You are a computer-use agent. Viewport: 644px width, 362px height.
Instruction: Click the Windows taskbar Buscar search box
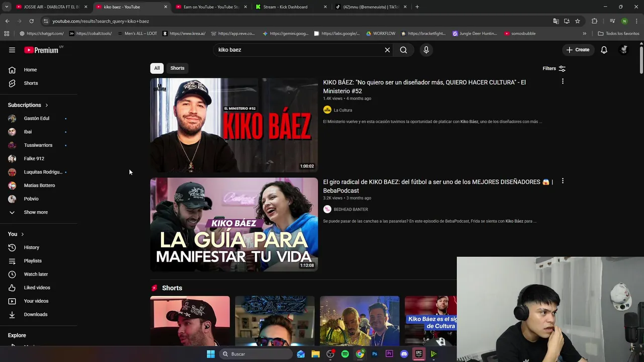point(257,354)
